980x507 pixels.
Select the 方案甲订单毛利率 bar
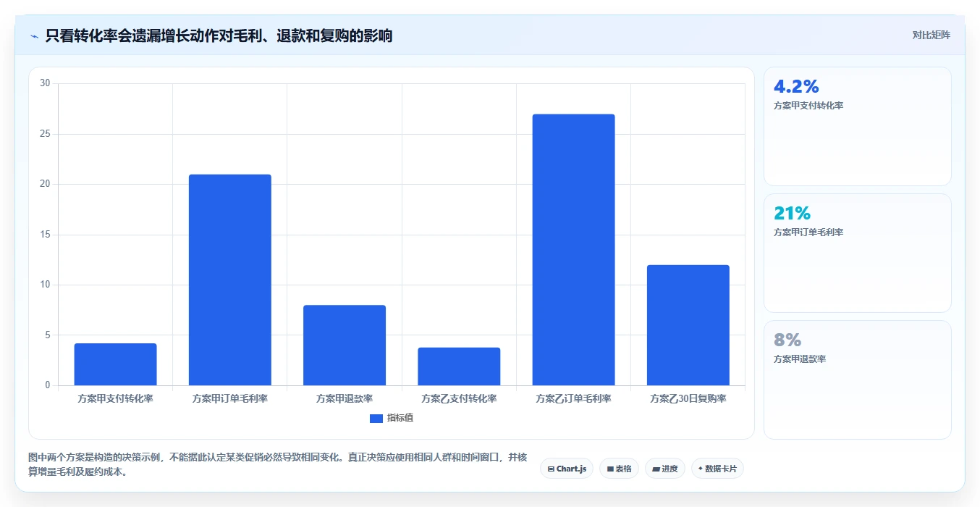(x=230, y=280)
